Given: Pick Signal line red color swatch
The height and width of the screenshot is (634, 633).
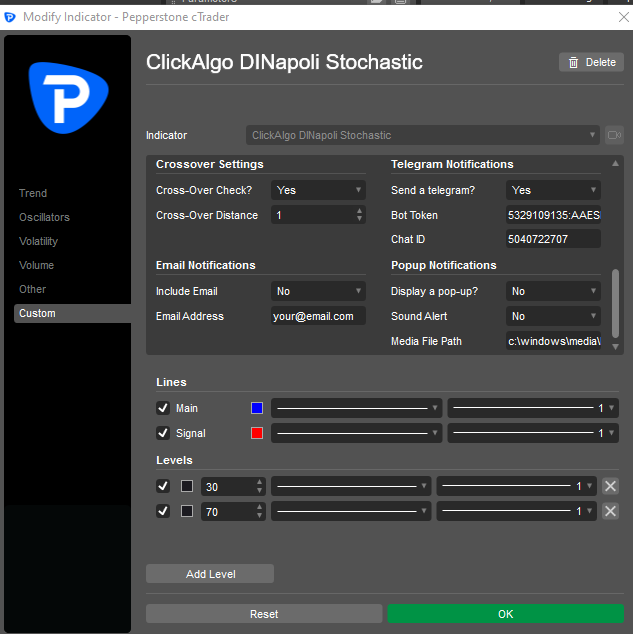Looking at the screenshot, I should coord(257,433).
